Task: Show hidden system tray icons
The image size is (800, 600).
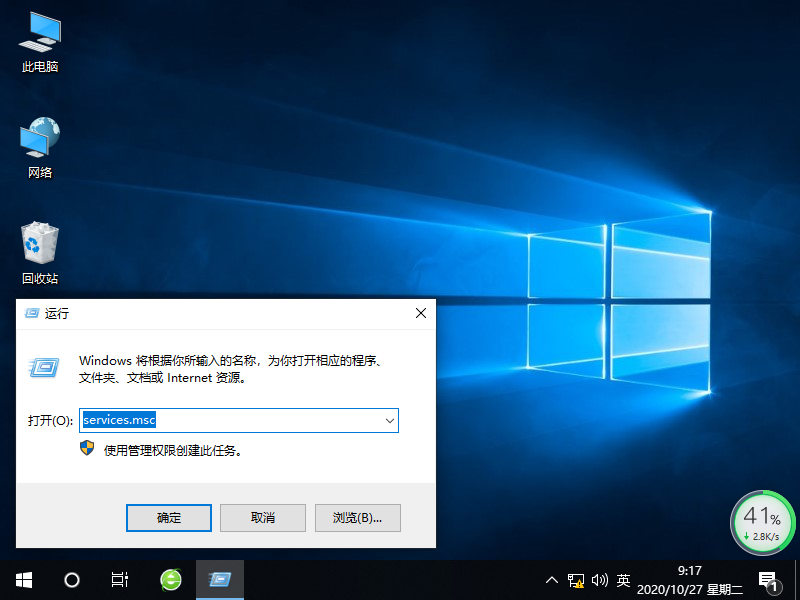Action: [x=552, y=580]
